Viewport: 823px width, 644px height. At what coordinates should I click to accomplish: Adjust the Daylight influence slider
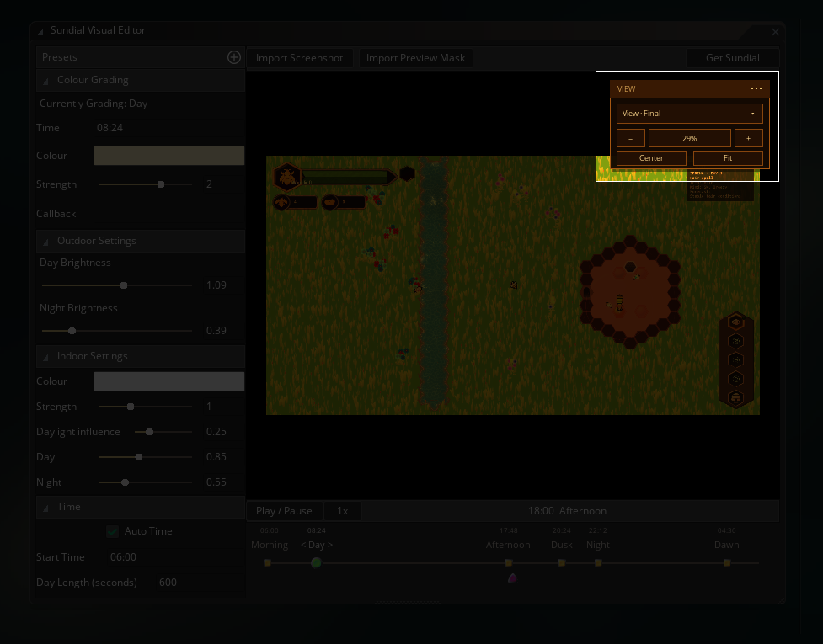(163, 432)
